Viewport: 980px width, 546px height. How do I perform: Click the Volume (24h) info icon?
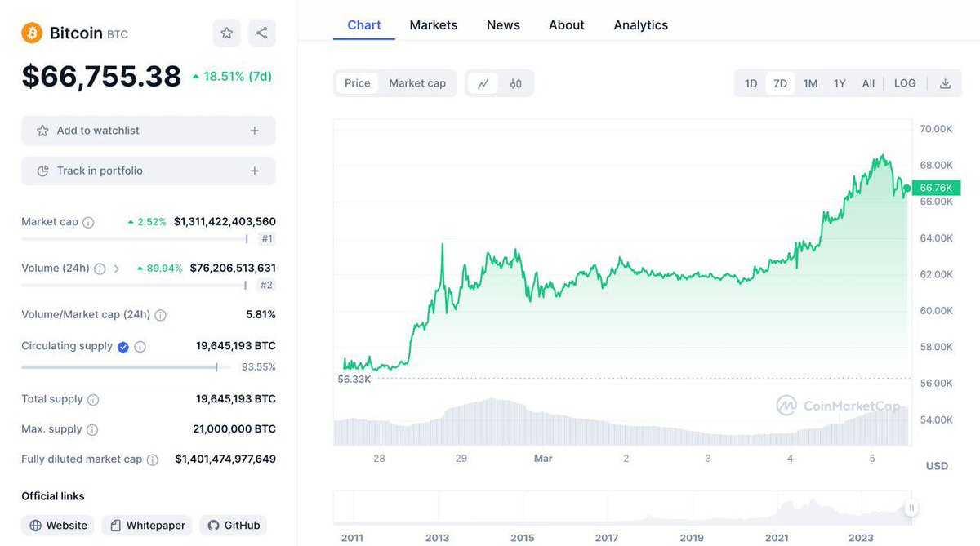click(x=100, y=269)
